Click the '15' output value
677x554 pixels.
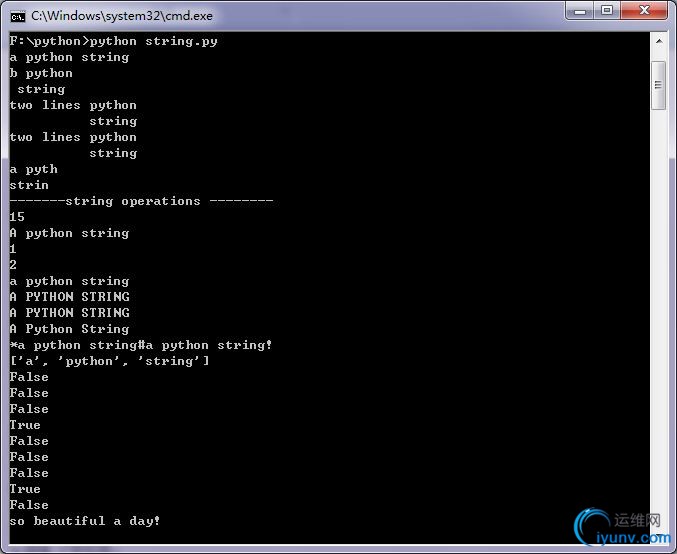click(x=17, y=217)
